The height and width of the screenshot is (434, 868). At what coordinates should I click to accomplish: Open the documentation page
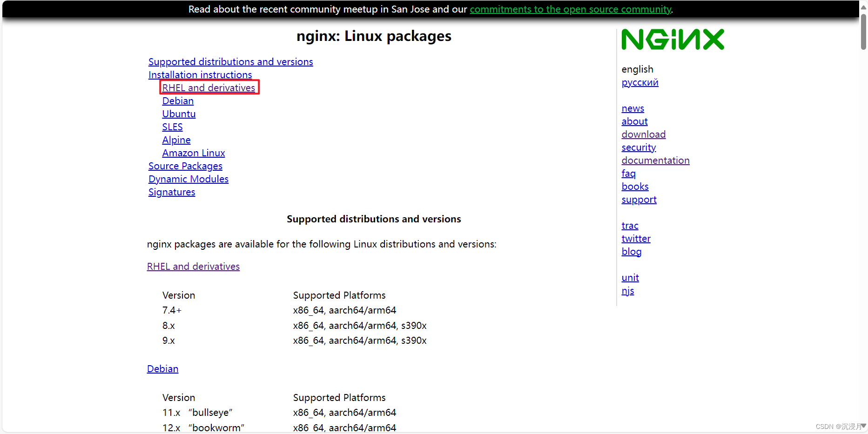pyautogui.click(x=655, y=160)
